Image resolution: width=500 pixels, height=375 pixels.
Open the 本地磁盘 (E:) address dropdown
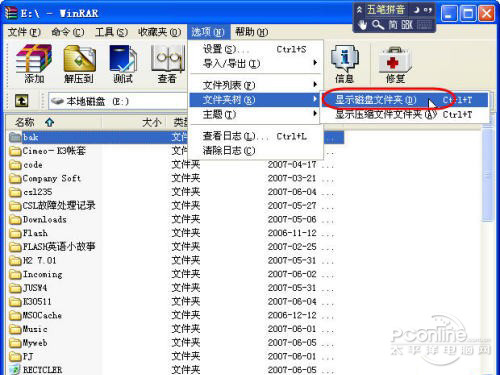pyautogui.click(x=117, y=101)
